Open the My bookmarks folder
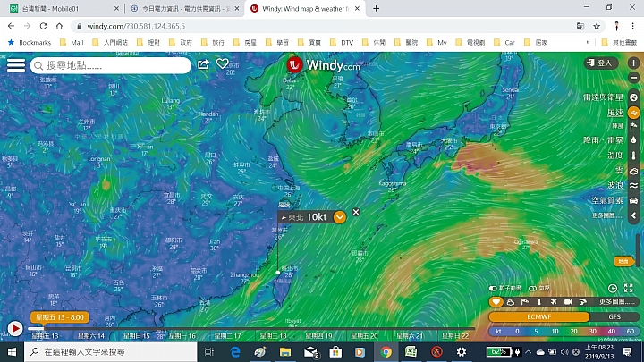Viewport: 644px width, 362px height. (437, 42)
